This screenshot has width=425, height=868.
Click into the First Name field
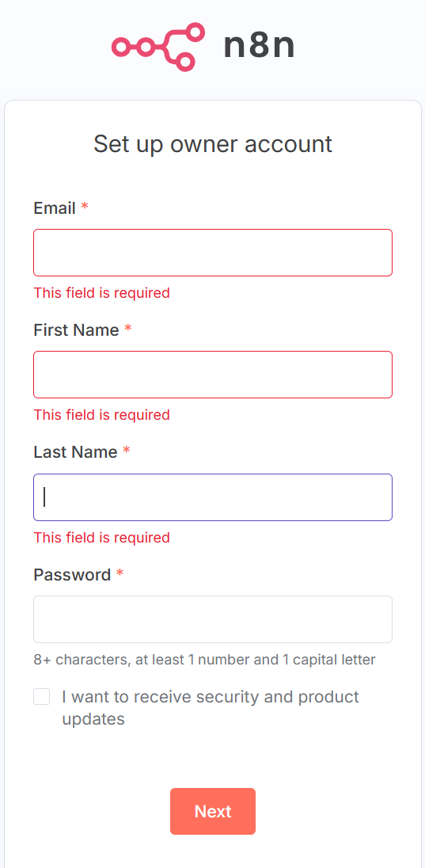[x=213, y=375]
